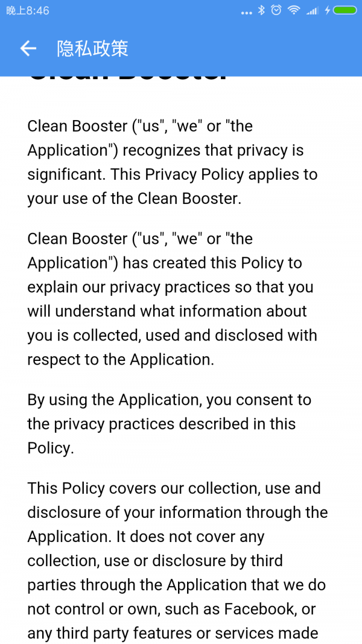Tap the three-dots status indicator
The image size is (362, 644).
[247, 13]
